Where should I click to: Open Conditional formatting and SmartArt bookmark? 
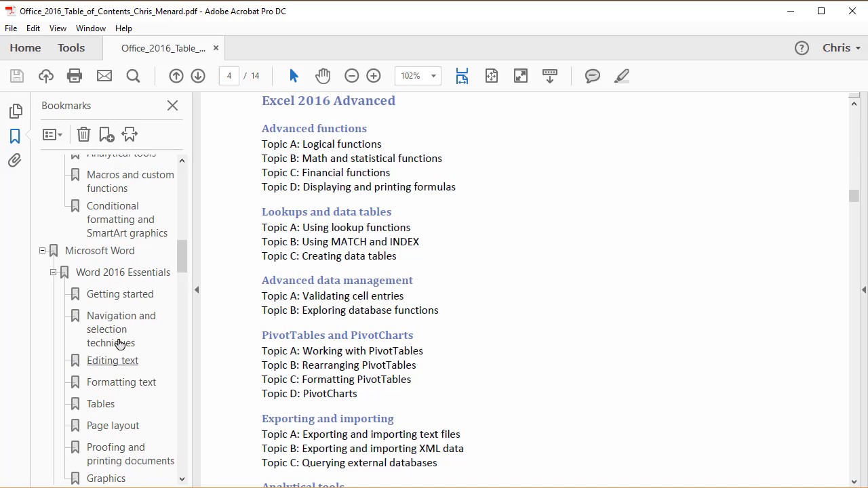pyautogui.click(x=127, y=220)
